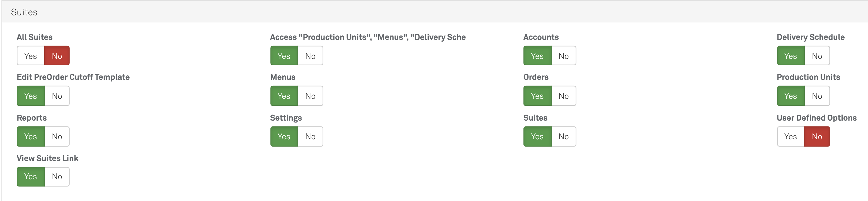868x201 pixels.
Task: Turn off Reports access
Action: coord(57,137)
